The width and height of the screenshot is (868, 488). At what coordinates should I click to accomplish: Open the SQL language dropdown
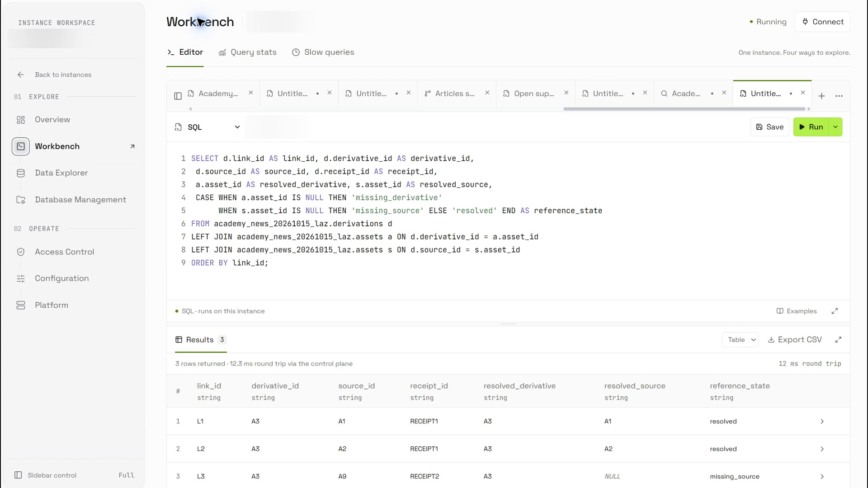[x=208, y=127]
